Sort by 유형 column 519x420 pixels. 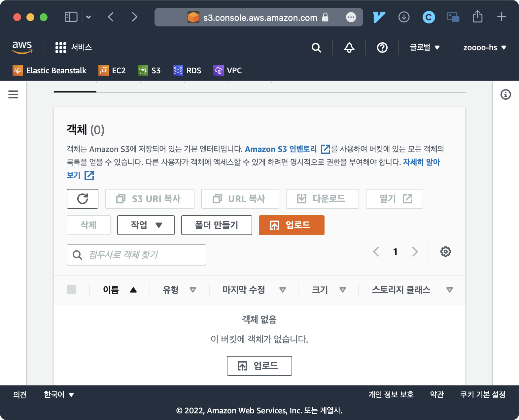[x=179, y=290]
